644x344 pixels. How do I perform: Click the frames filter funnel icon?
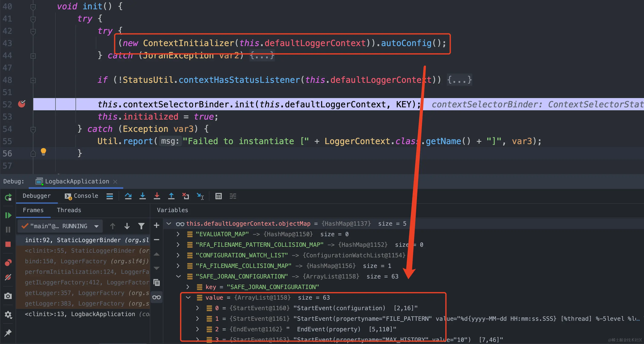tap(141, 226)
